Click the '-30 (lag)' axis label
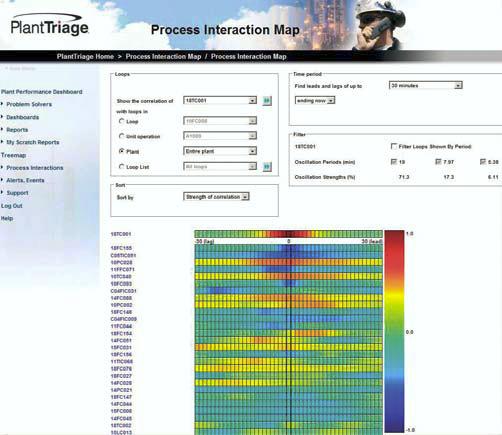 point(204,241)
